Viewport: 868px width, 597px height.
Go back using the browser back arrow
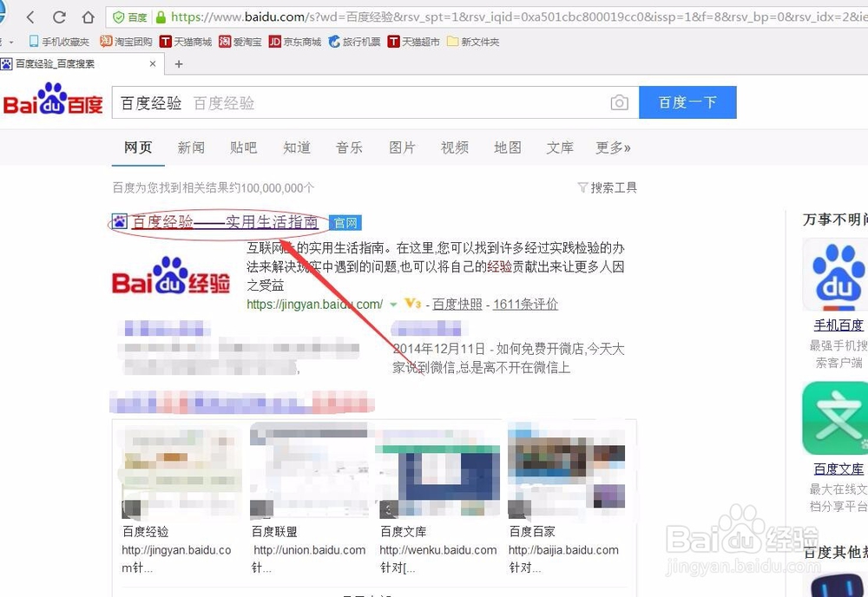[x=30, y=17]
